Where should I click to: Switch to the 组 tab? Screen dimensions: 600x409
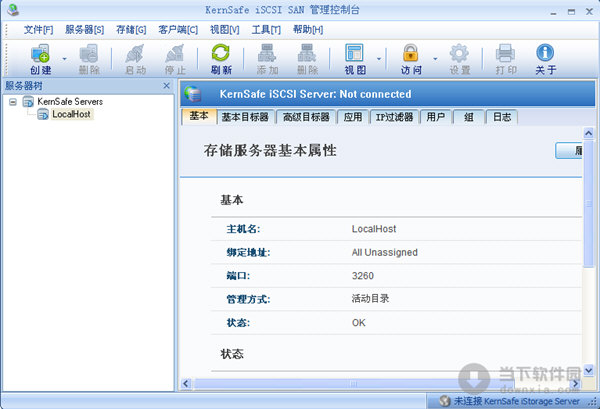coord(469,117)
